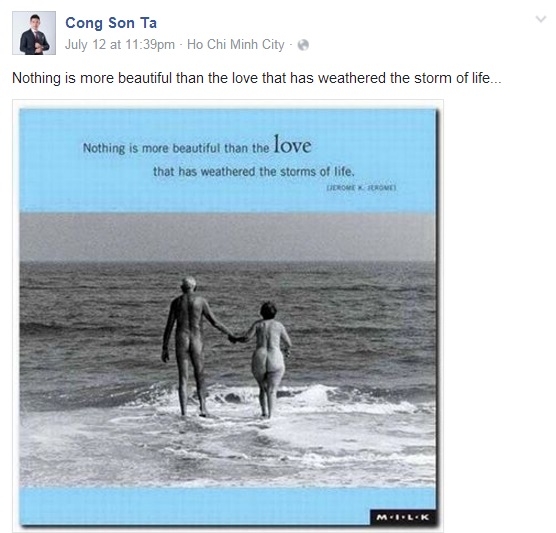Open the post options chevron menu

point(540,19)
